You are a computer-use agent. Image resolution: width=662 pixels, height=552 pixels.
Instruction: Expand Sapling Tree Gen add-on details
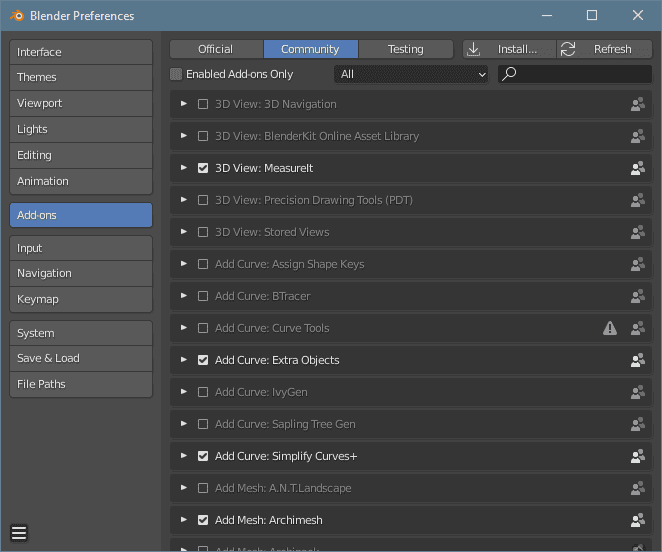pos(184,424)
